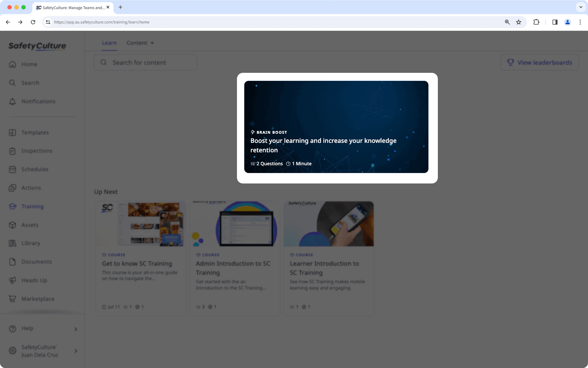Image resolution: width=588 pixels, height=368 pixels.
Task: Open the Schedules section
Action: coord(34,169)
